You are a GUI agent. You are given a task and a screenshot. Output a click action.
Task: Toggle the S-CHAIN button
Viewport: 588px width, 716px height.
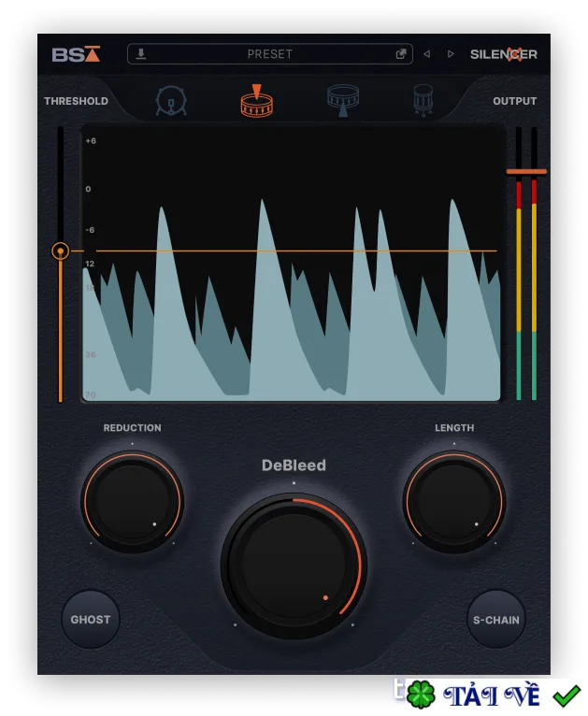(496, 620)
